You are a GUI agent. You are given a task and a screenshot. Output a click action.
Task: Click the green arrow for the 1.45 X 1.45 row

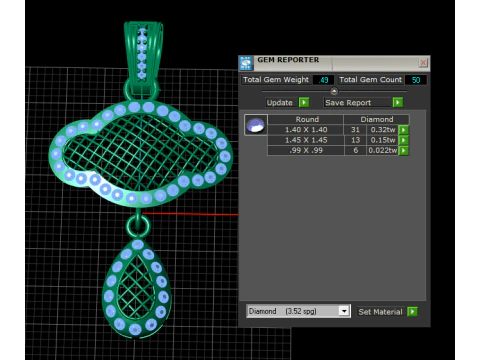tap(403, 140)
